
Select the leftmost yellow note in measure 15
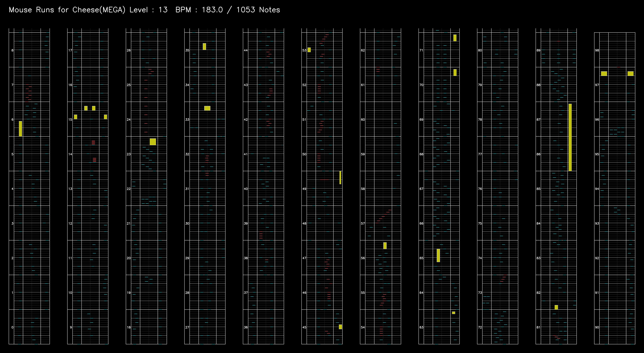[x=75, y=117]
